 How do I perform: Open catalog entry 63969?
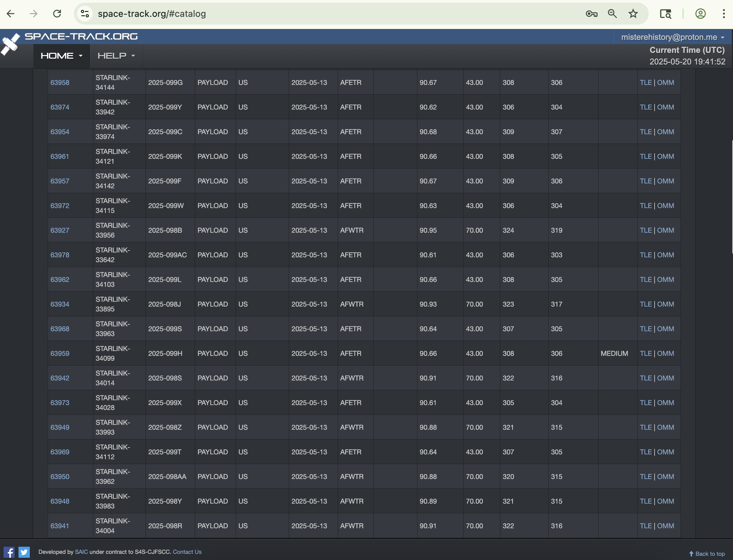60,453
